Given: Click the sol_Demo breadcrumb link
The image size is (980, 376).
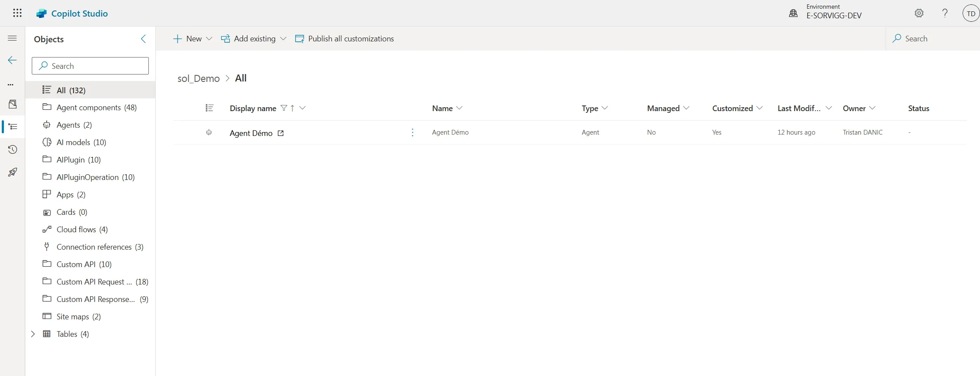Looking at the screenshot, I should (x=198, y=78).
